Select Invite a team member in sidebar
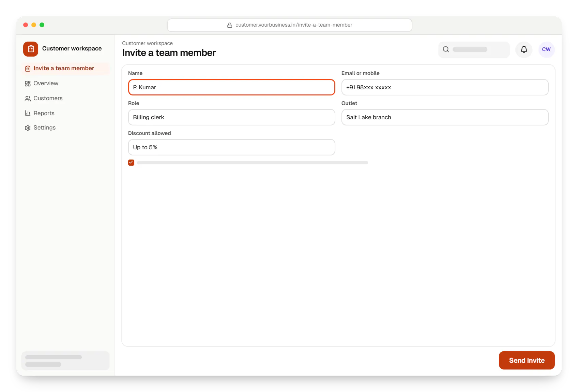Image resolution: width=578 pixels, height=392 pixels. tap(65, 69)
